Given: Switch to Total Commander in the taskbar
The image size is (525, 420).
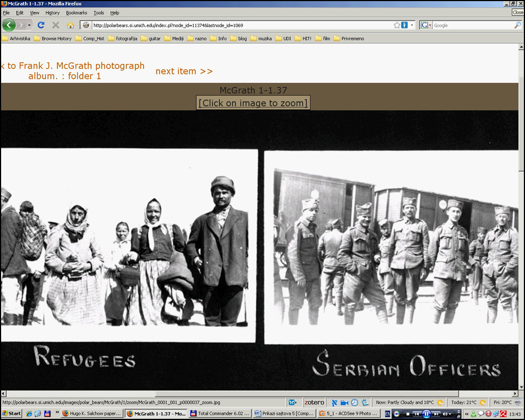Looking at the screenshot, I should pyautogui.click(x=220, y=413).
